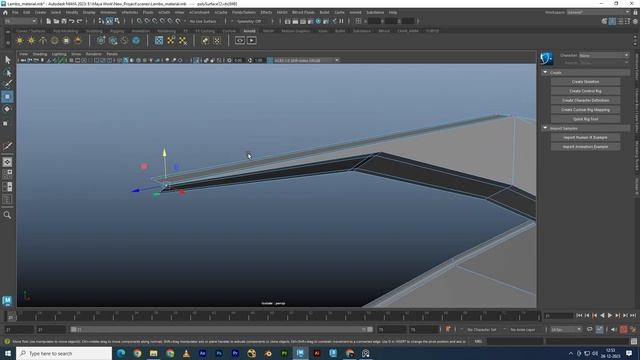The width and height of the screenshot is (640, 360).
Task: Click the Import Animation Example button
Action: click(585, 147)
